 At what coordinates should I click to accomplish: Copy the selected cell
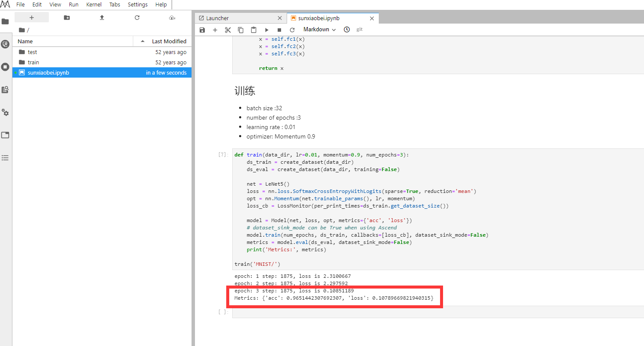point(241,30)
